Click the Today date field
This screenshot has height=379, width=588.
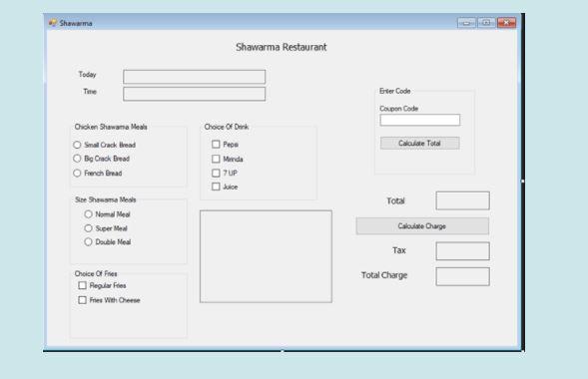195,77
